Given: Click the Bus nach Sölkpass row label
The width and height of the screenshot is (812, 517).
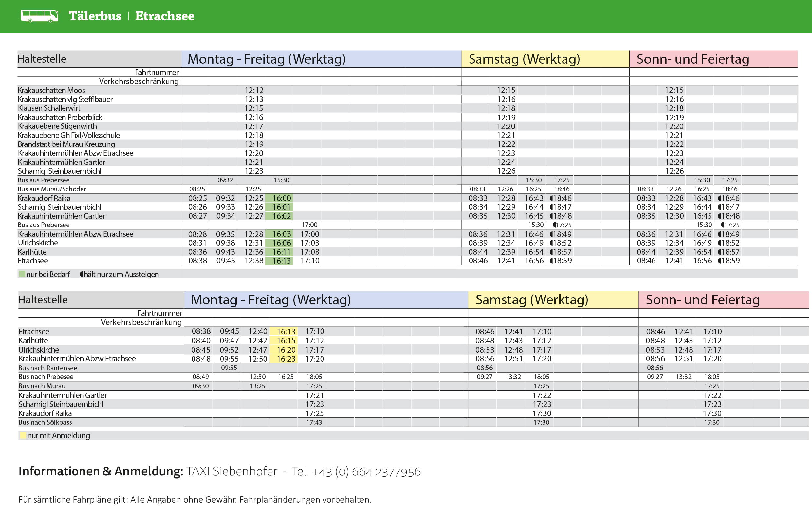Looking at the screenshot, I should 45,422.
